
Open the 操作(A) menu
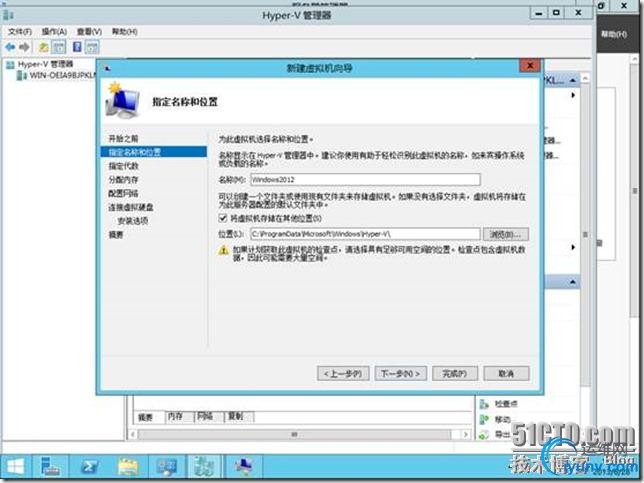click(x=54, y=32)
